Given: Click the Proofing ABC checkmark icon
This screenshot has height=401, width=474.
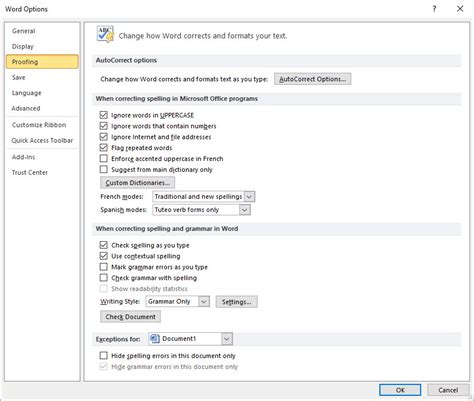Looking at the screenshot, I should click(105, 34).
